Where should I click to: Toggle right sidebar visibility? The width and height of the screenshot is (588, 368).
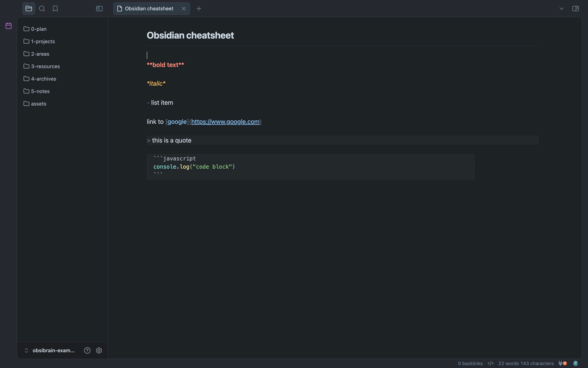point(575,9)
